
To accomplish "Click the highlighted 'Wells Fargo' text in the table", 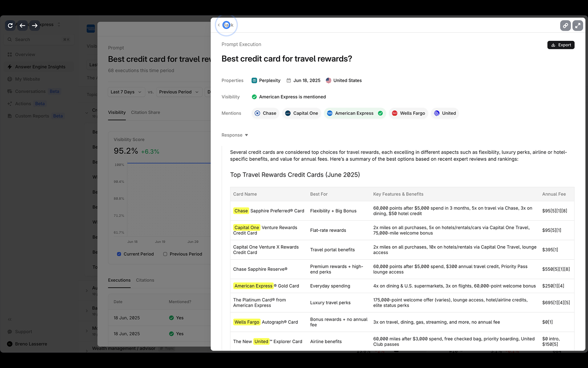I will [247, 322].
